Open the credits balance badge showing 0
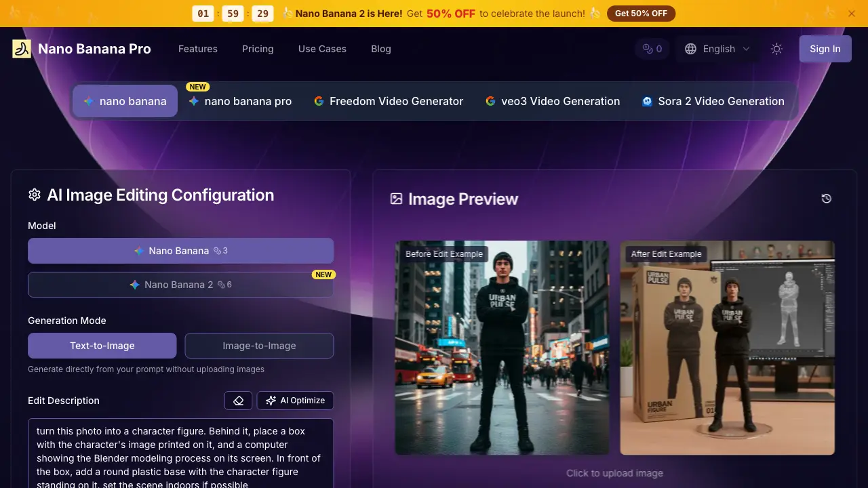The height and width of the screenshot is (488, 868). point(652,49)
